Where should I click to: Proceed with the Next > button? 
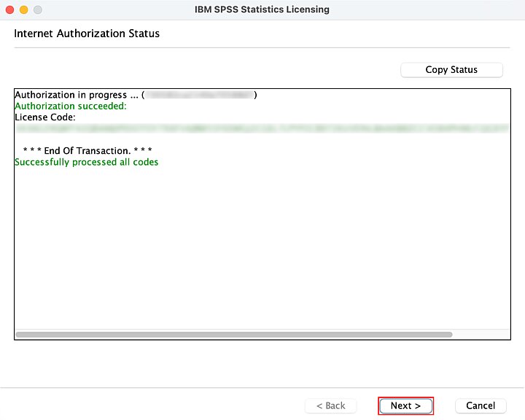pos(405,405)
